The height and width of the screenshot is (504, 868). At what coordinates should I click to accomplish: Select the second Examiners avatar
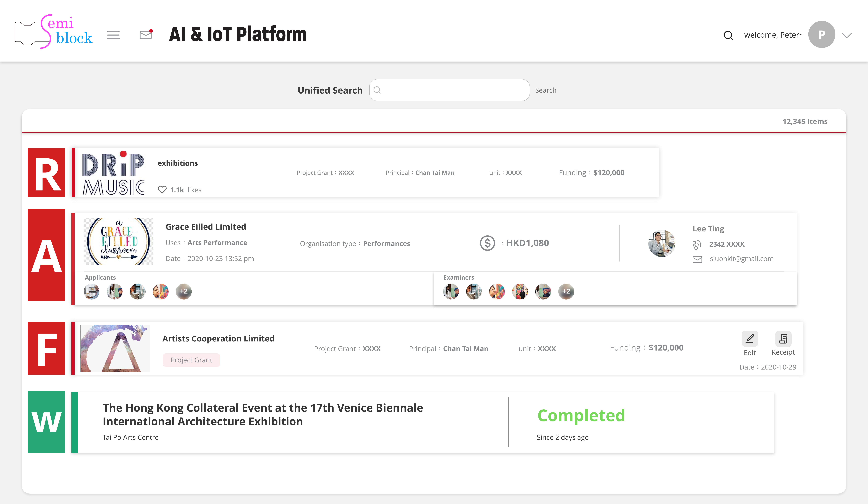pos(474,292)
